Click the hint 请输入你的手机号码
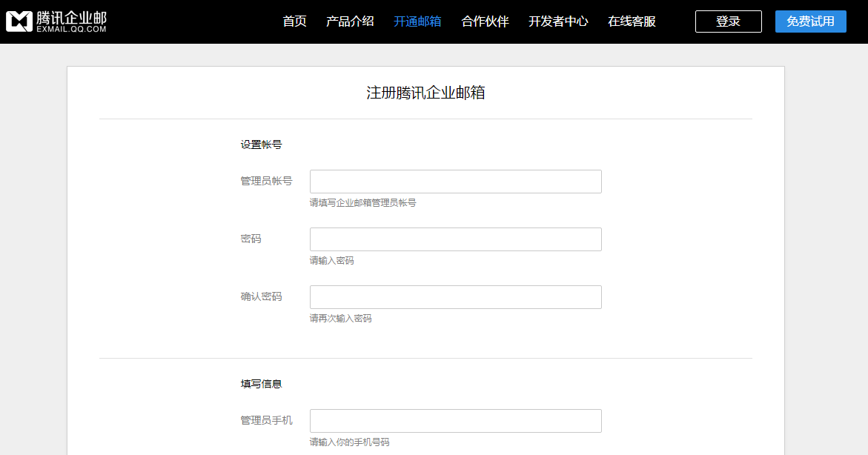The image size is (868, 455). click(349, 442)
